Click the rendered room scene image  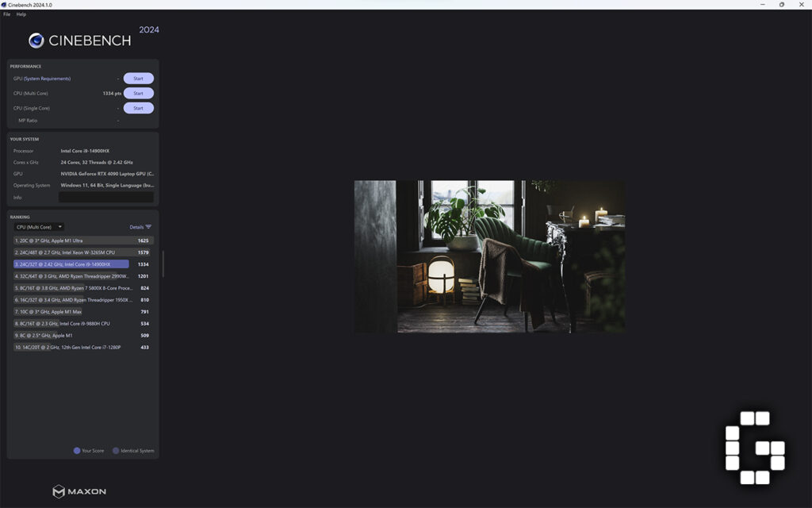click(x=489, y=256)
